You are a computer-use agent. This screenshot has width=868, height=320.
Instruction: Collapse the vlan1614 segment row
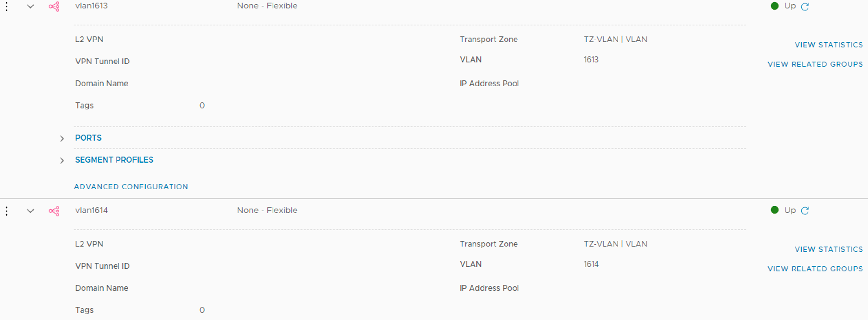coord(30,211)
